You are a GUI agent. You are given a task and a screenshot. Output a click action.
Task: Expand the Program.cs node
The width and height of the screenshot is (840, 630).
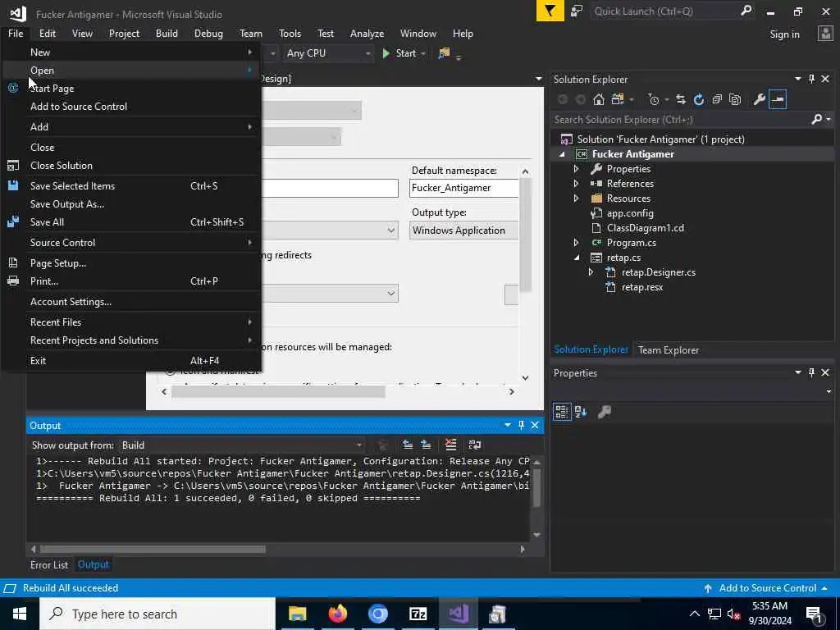(x=577, y=243)
